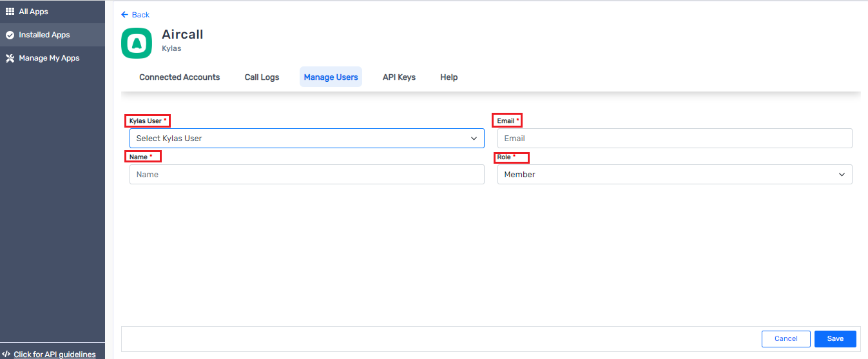Click the Save button
The height and width of the screenshot is (359, 868).
(x=835, y=339)
